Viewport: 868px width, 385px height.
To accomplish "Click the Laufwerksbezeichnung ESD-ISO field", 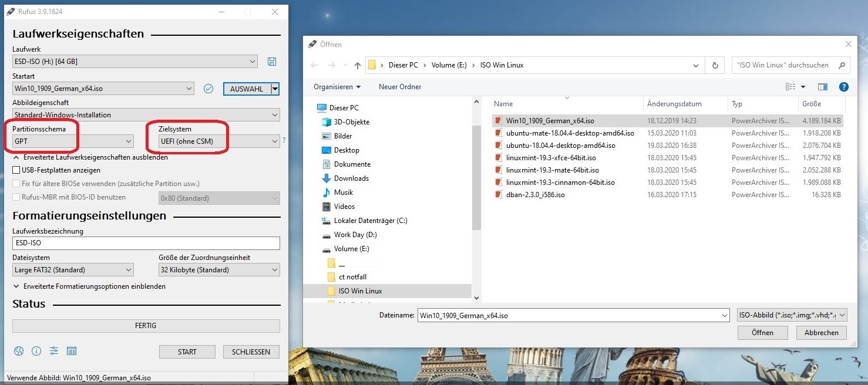I will [x=146, y=243].
